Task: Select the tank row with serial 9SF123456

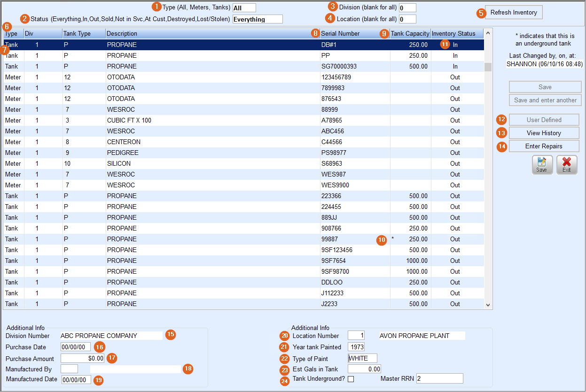Action: click(x=244, y=250)
